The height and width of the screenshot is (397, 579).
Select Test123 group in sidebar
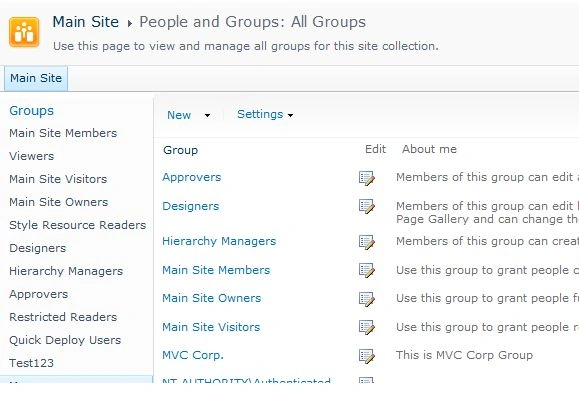pyautogui.click(x=31, y=363)
